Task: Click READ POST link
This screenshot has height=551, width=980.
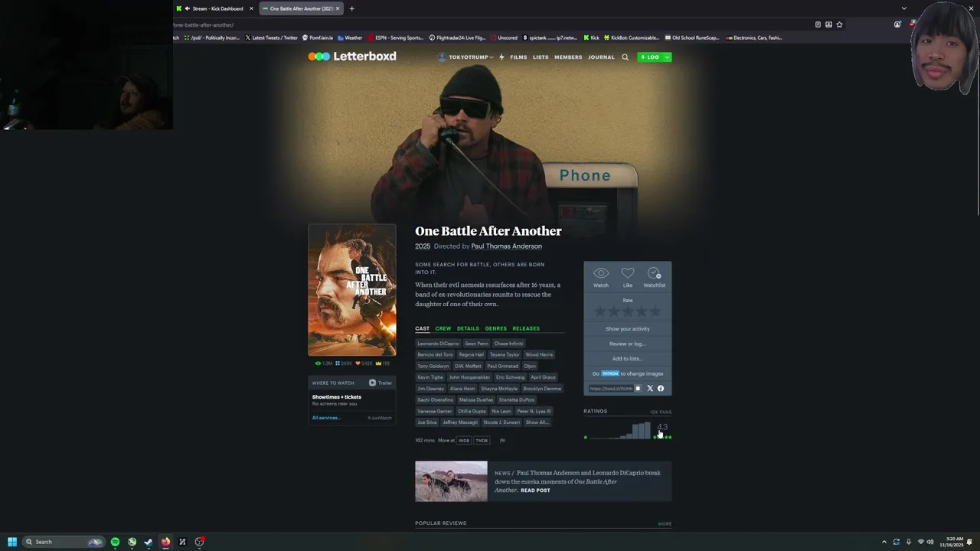Action: point(535,491)
